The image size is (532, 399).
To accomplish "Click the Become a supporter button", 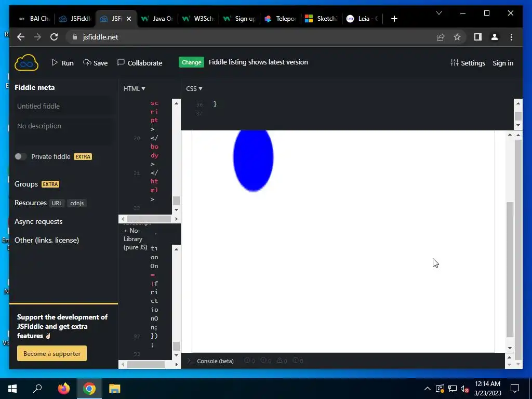I will (x=52, y=353).
